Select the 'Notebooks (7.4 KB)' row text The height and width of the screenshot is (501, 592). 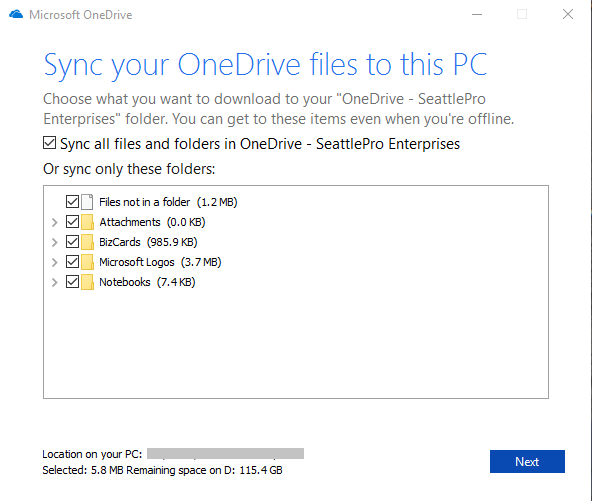point(147,282)
